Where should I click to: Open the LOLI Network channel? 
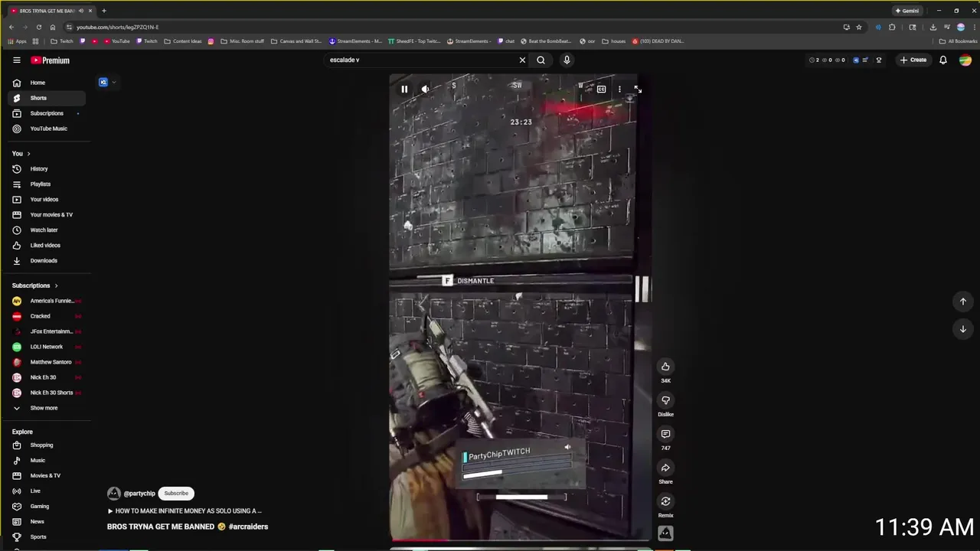pos(46,347)
